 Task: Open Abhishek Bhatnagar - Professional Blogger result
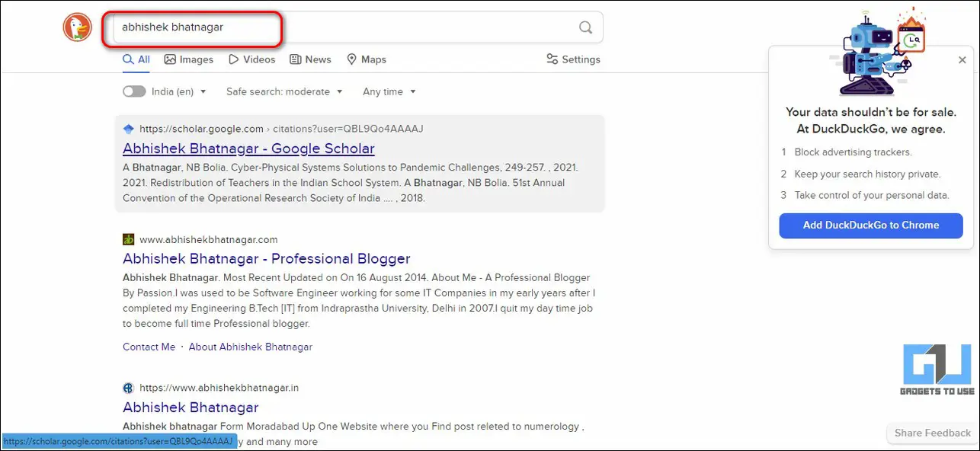267,258
